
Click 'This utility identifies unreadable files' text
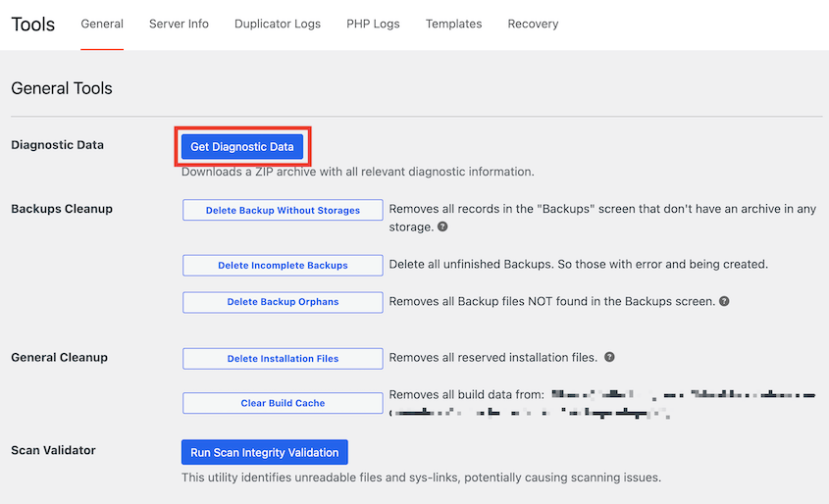(422, 478)
